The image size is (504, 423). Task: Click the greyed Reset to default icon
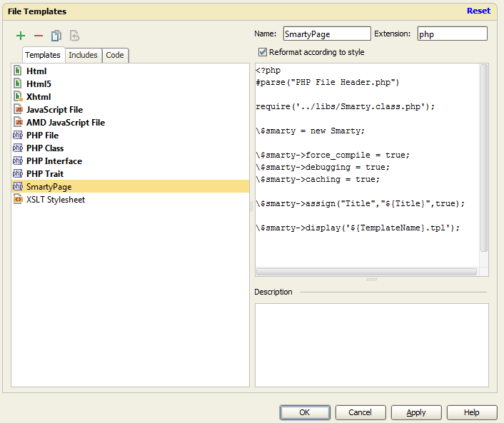[x=74, y=36]
